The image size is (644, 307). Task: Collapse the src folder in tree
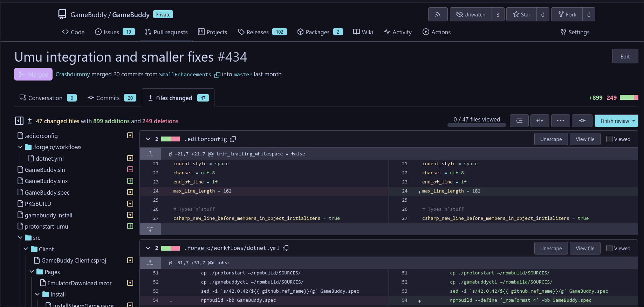(20, 238)
